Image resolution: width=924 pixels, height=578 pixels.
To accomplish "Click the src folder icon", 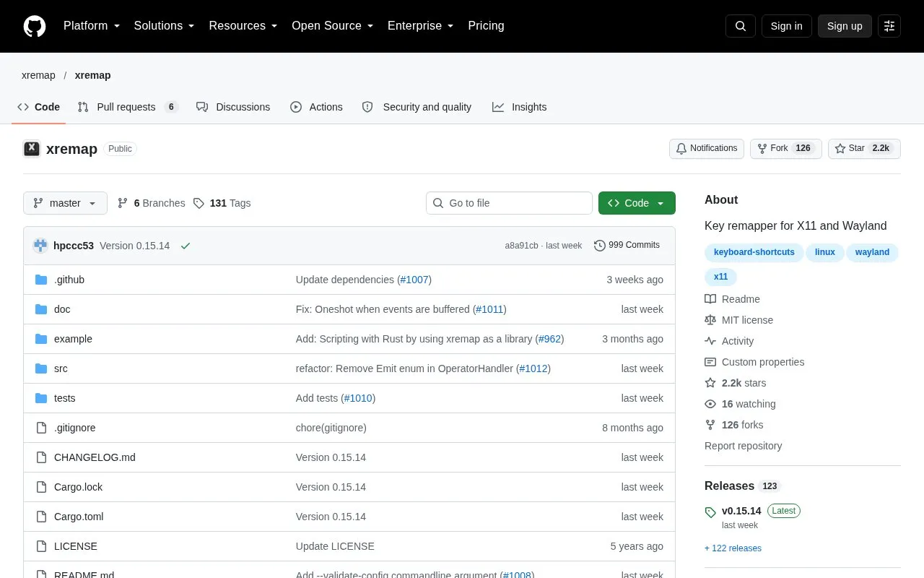I will pos(41,368).
